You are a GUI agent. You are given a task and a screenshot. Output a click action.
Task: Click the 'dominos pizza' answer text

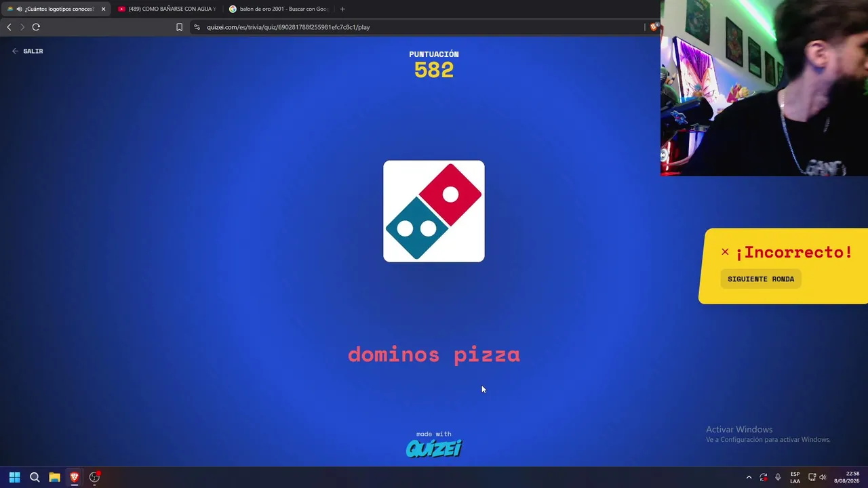[434, 355]
